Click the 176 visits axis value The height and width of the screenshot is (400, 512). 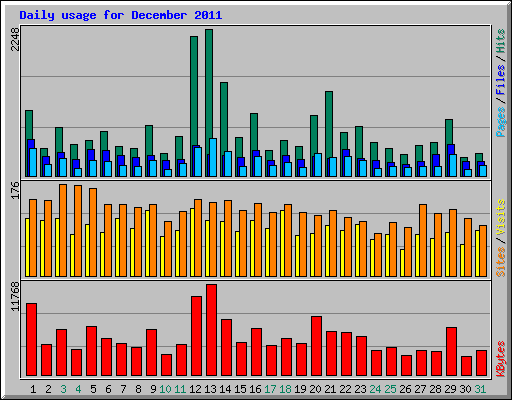coord(15,190)
